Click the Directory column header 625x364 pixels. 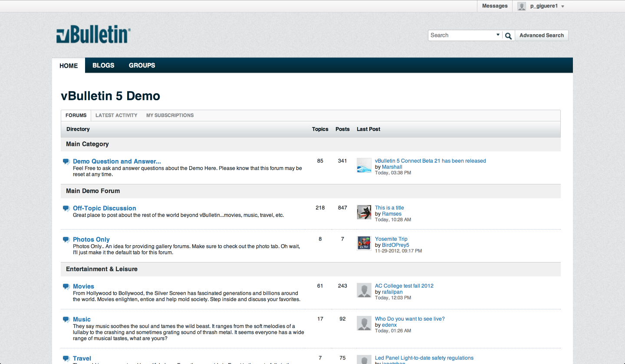[x=78, y=129]
